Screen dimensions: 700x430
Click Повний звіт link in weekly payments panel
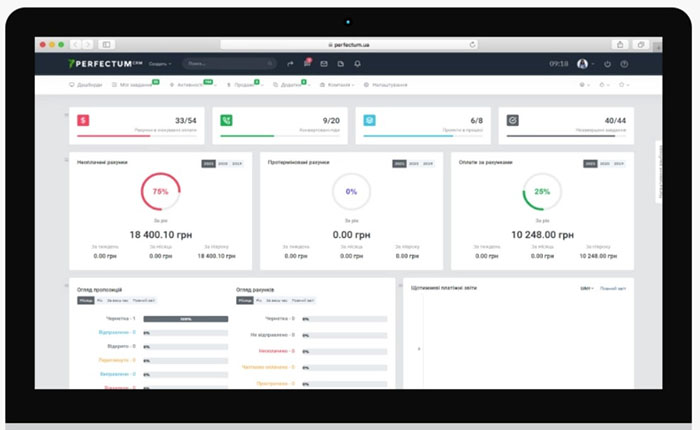point(613,288)
